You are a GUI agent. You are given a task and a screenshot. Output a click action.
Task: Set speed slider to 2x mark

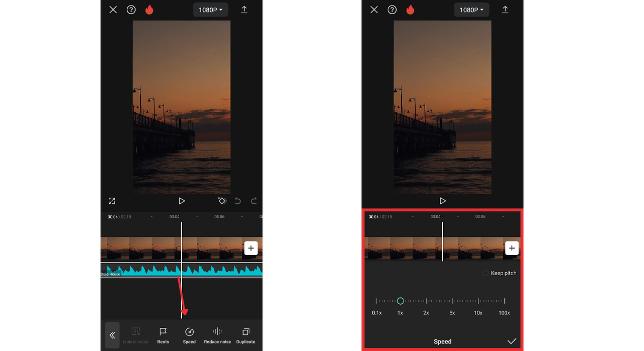(x=426, y=301)
